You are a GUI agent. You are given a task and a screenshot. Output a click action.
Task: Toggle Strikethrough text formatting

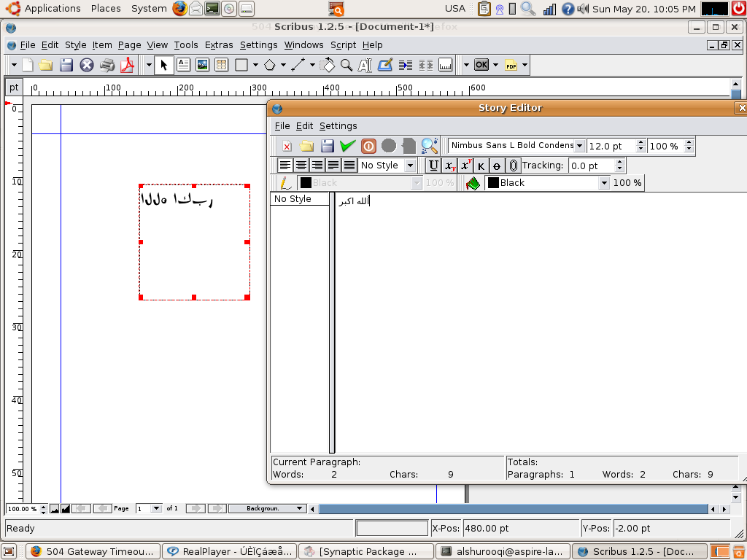(x=497, y=166)
